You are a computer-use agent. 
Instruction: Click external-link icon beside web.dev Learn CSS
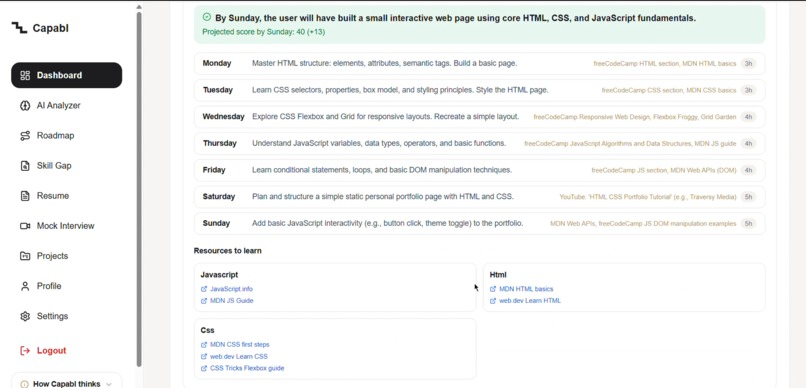[x=204, y=357]
